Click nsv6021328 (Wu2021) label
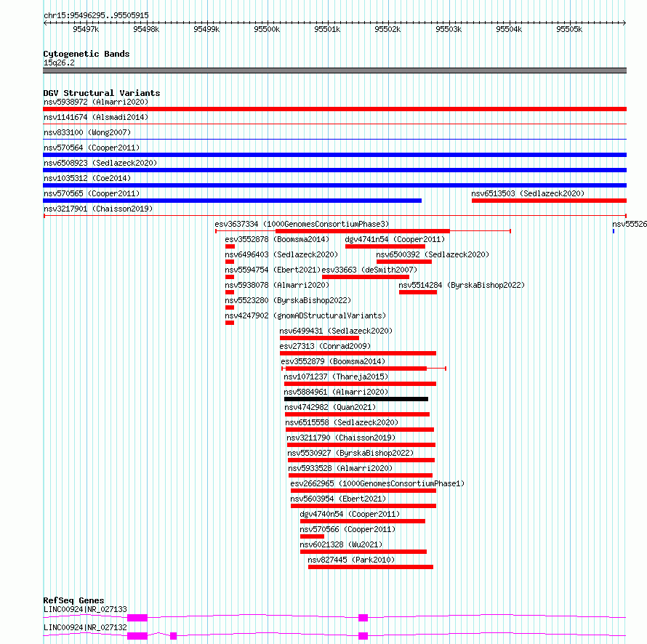Screen dimensions: 647x644 point(341,544)
